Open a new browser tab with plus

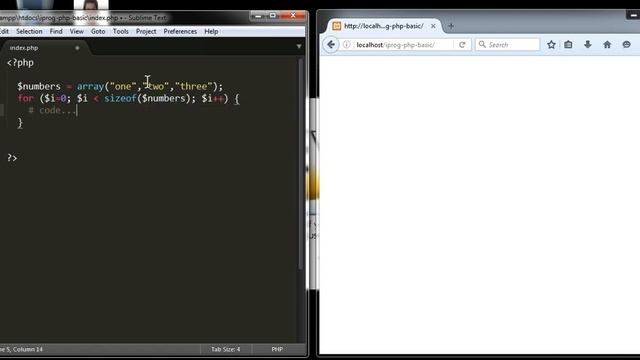tap(451, 26)
